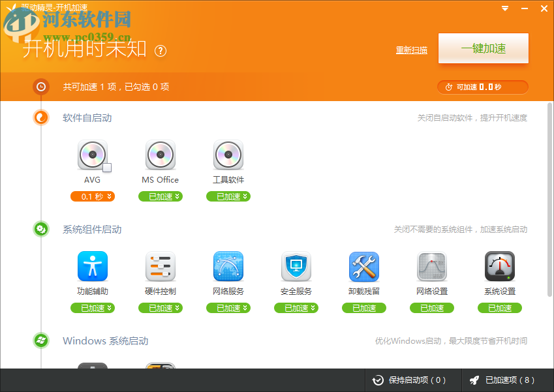This screenshot has height=392, width=554.
Task: Click the 一键加速 button
Action: tap(483, 48)
